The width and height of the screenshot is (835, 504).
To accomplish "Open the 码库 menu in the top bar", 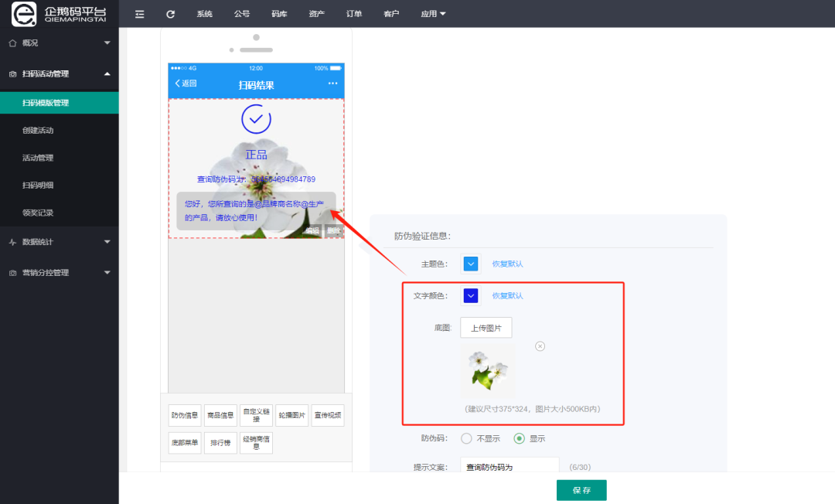I will click(x=278, y=13).
